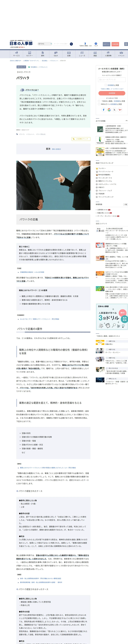Check 『日本の人事部』利用規約に同意 box
Viewport: 128px width, 644px height.
[x=99, y=101]
